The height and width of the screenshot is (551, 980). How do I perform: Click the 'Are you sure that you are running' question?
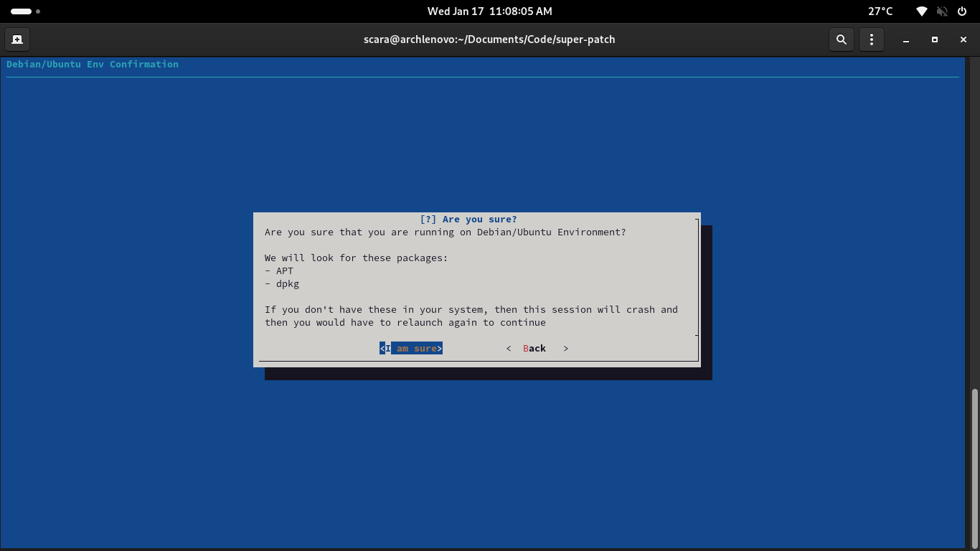pyautogui.click(x=445, y=232)
